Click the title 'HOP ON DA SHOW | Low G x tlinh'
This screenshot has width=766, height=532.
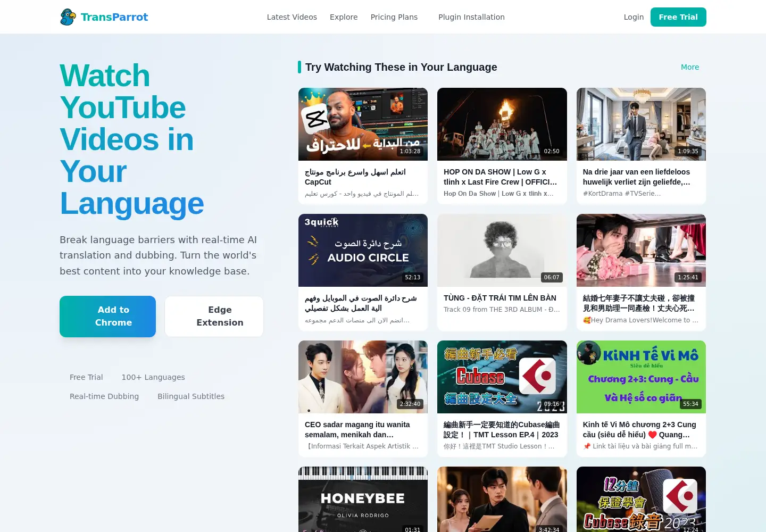[501, 177]
